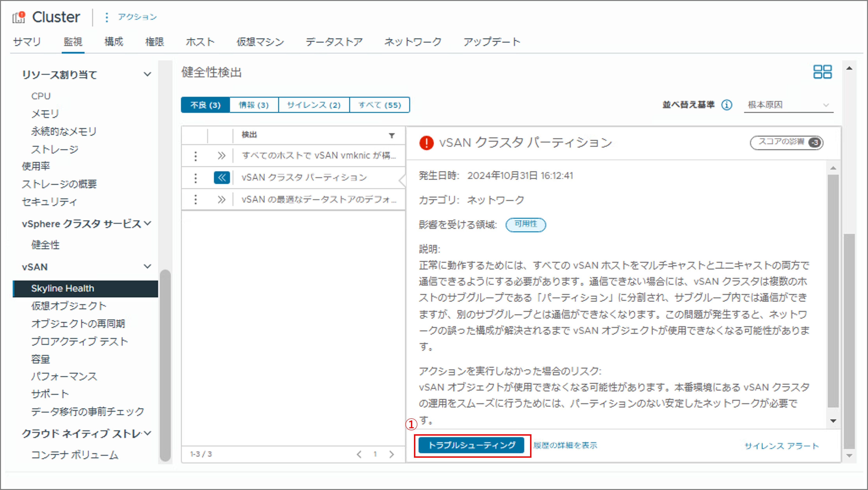
Task: Select 永続的なメモリ in sidebar
Action: [64, 131]
